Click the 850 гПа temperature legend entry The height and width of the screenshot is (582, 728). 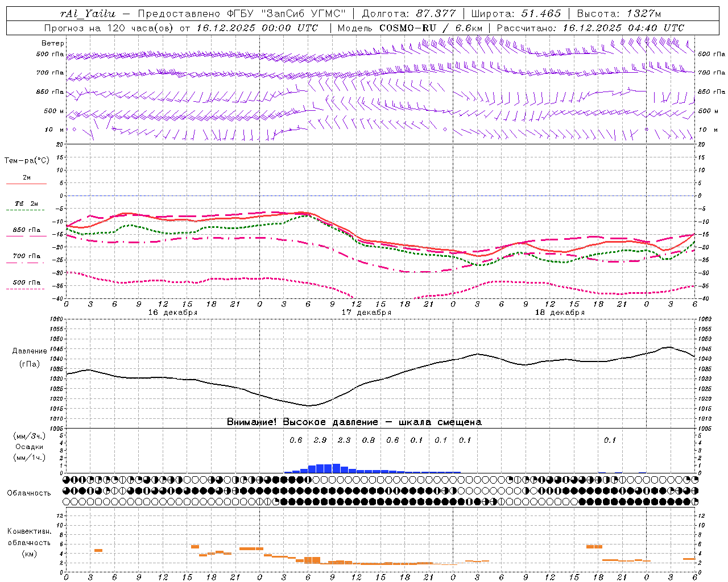(27, 230)
